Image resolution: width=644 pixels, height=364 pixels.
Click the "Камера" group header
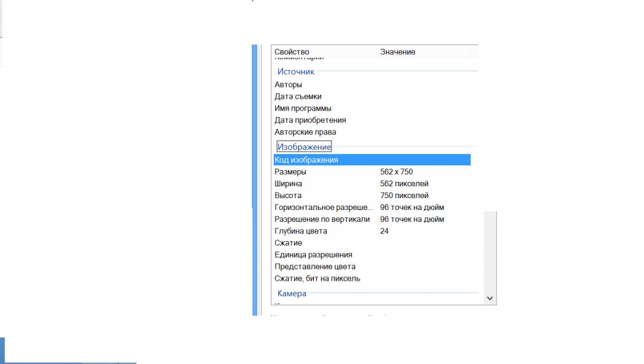(292, 294)
